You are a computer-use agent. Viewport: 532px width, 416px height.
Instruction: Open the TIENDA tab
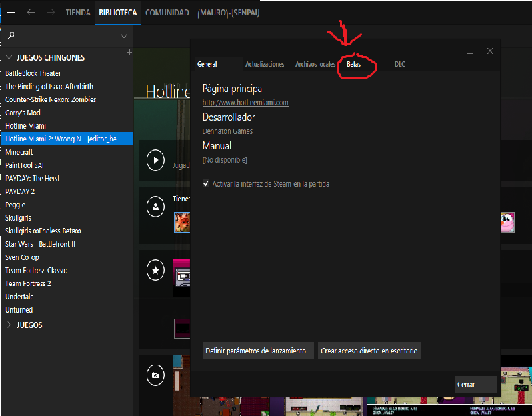tap(78, 13)
